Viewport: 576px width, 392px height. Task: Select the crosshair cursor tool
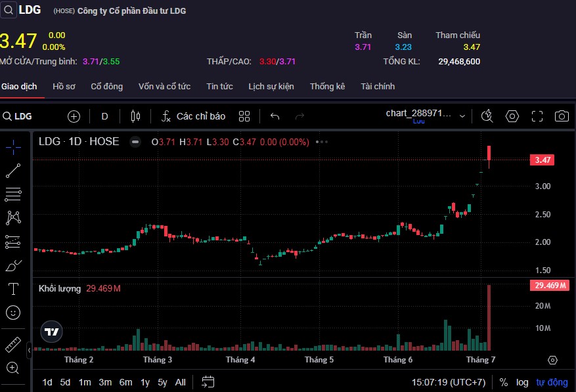tap(13, 146)
